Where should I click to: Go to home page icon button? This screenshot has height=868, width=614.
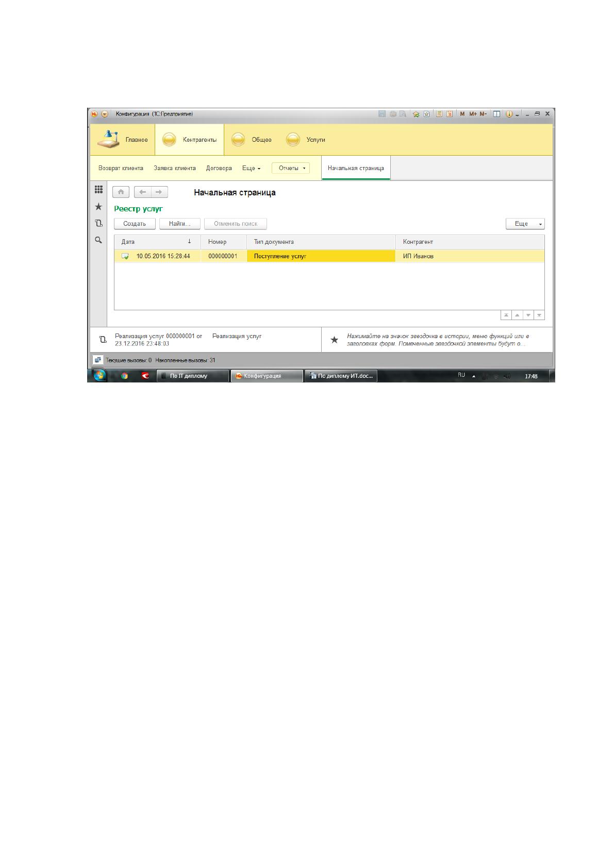click(121, 192)
